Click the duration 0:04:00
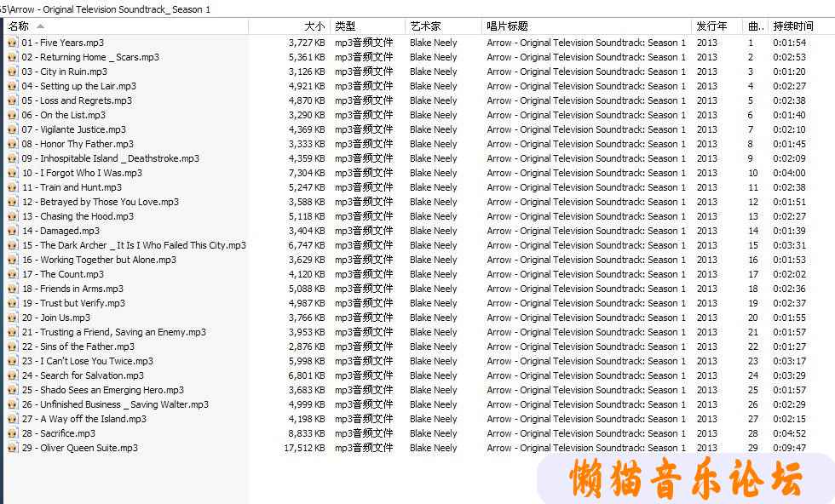This screenshot has height=504, width=835. (789, 173)
